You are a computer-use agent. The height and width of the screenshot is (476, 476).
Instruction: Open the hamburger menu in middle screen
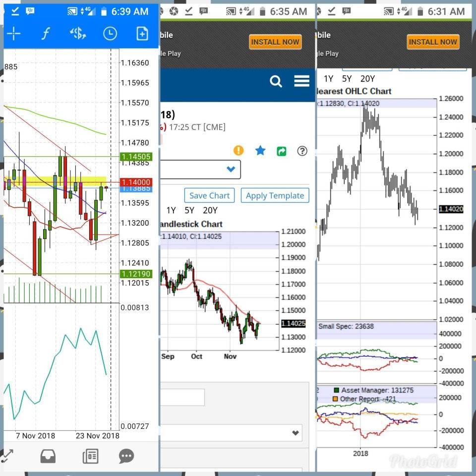pos(302,81)
